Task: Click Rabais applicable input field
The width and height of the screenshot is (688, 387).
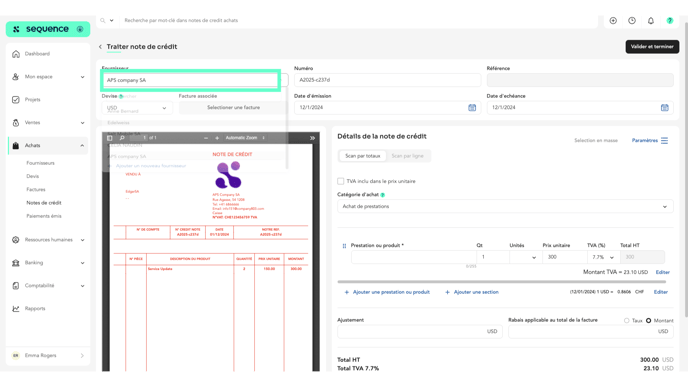Action: click(591, 332)
